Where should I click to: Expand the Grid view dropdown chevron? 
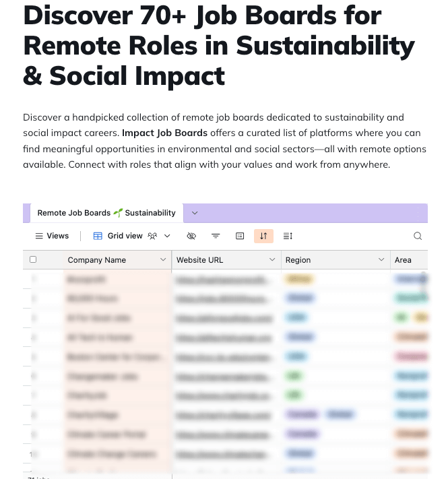tap(168, 236)
